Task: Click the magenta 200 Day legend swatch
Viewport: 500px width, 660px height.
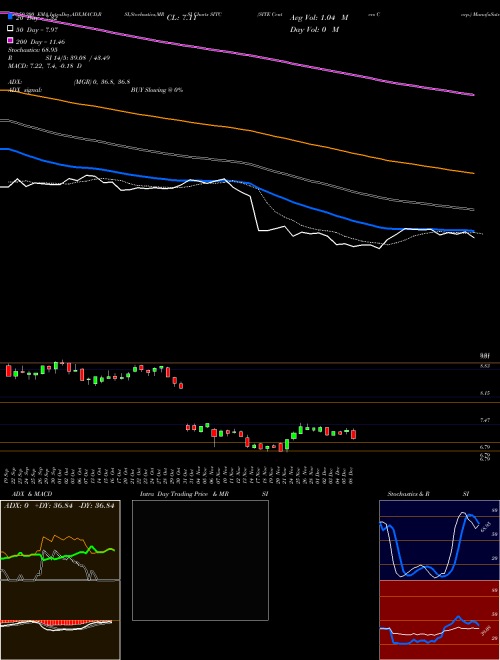Action: (10, 40)
